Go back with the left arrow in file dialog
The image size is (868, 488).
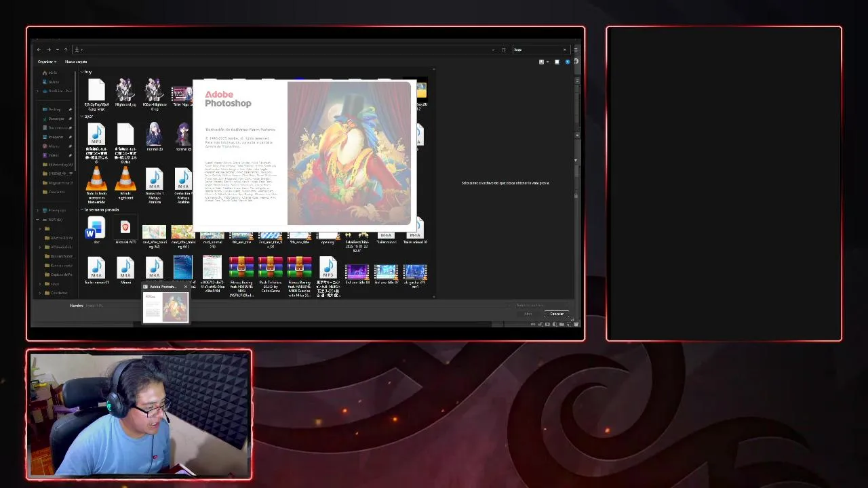(x=39, y=49)
